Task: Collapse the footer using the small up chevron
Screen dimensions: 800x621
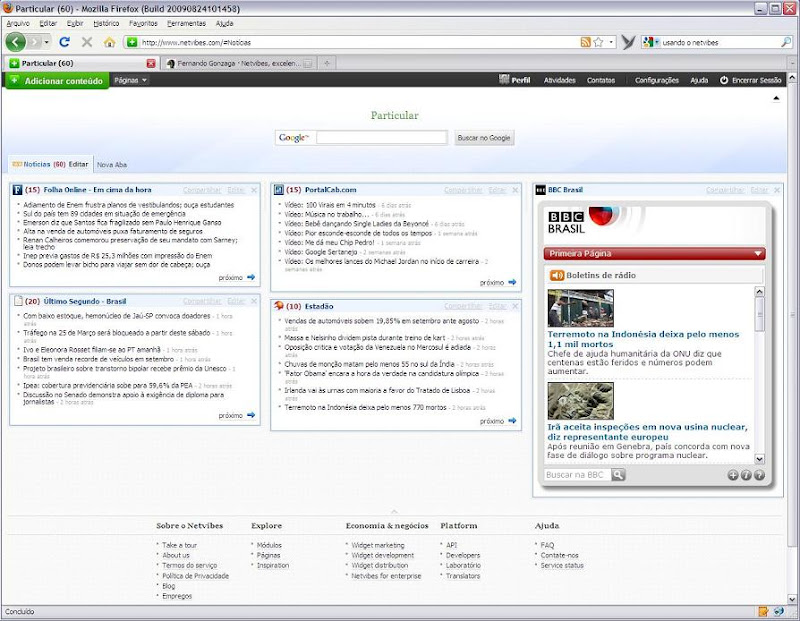Action: pyautogui.click(x=394, y=511)
